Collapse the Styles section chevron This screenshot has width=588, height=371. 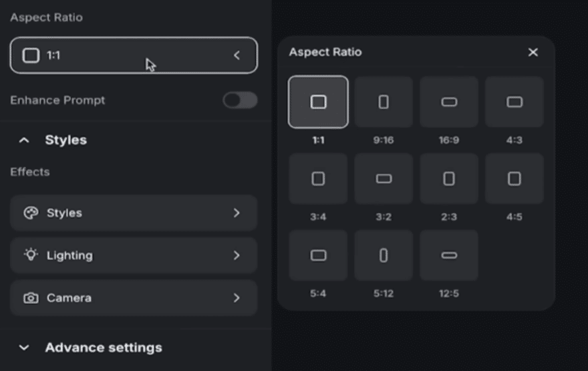coord(24,140)
